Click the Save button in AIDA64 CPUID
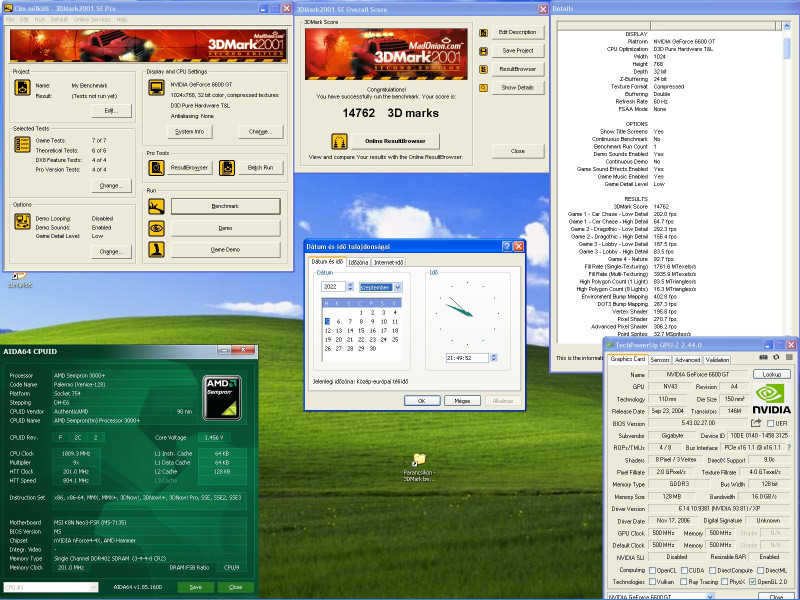 point(196,587)
